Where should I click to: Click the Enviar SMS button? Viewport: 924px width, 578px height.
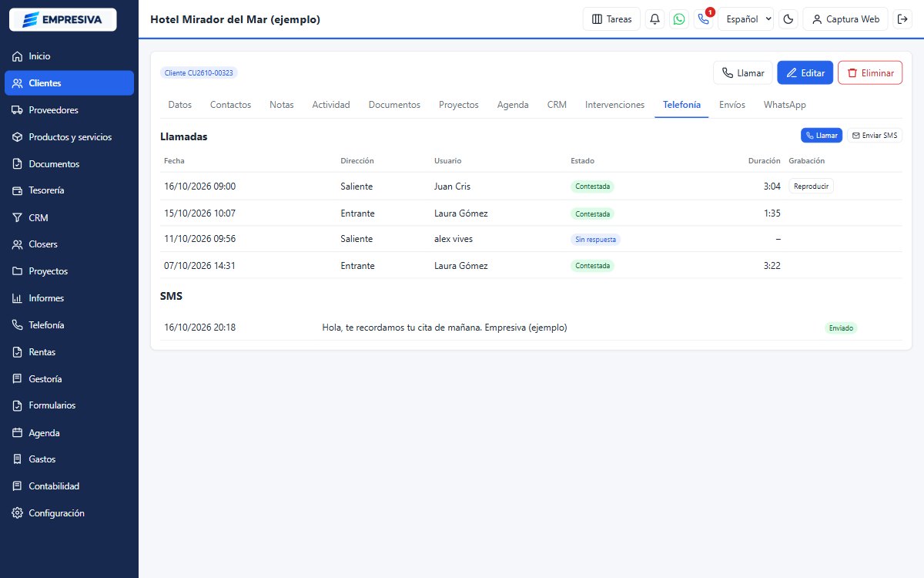(875, 136)
